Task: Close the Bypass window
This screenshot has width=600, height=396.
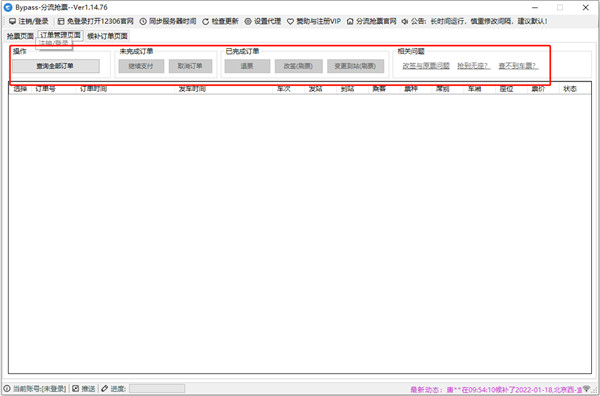Action: click(x=585, y=7)
